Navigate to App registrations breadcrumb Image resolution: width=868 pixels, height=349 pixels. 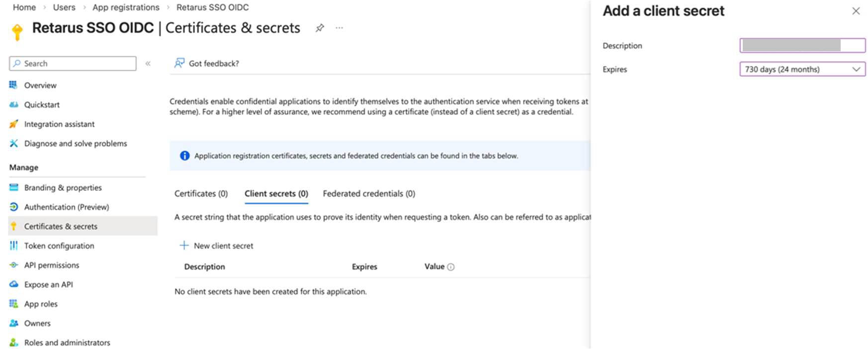(126, 7)
